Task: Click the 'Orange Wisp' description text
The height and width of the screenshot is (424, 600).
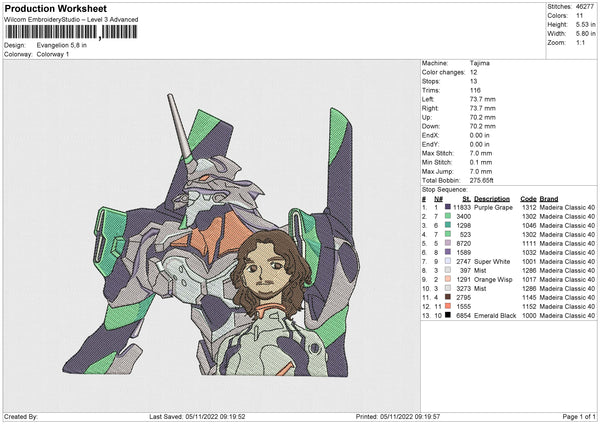Action: pyautogui.click(x=493, y=280)
